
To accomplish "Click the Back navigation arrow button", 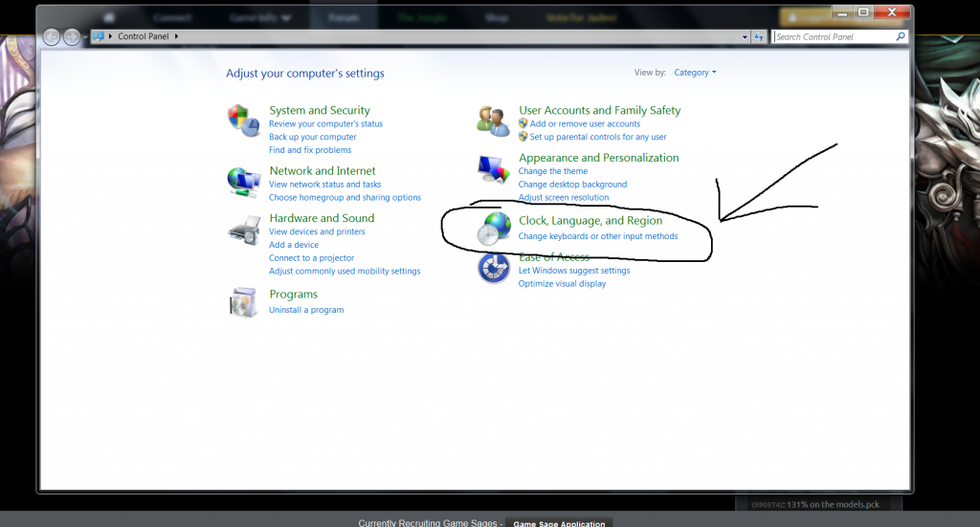I will 52,37.
